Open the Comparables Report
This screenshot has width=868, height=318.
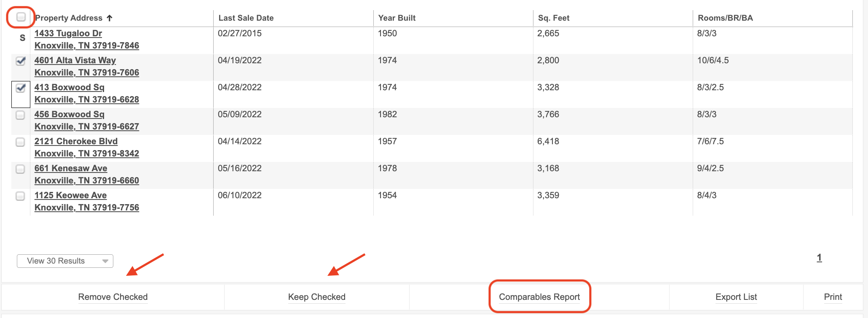(539, 297)
